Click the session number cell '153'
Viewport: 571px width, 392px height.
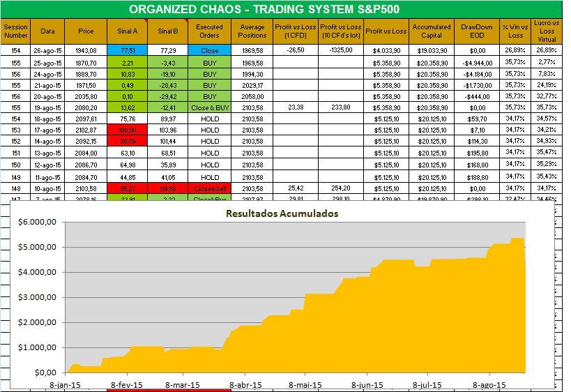15,130
